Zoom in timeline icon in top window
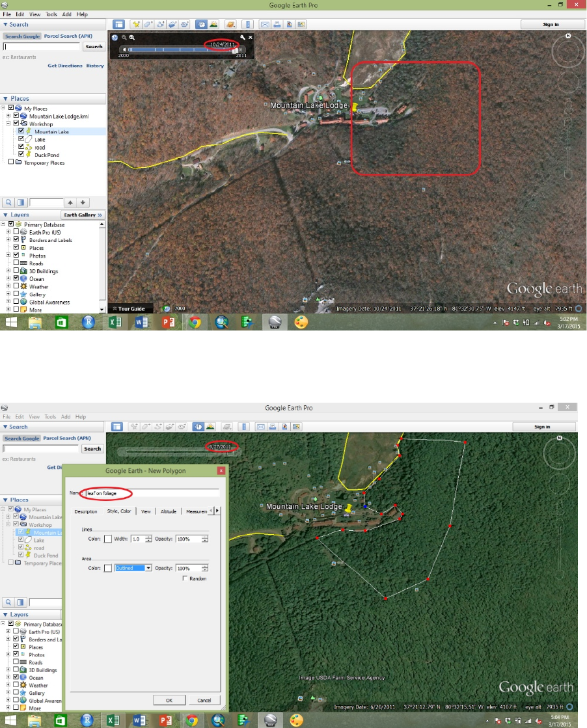This screenshot has height=728, width=587. click(x=132, y=38)
